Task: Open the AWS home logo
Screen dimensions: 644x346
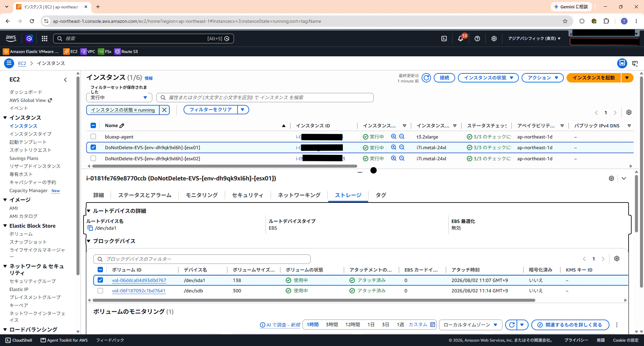Action: tap(11, 39)
